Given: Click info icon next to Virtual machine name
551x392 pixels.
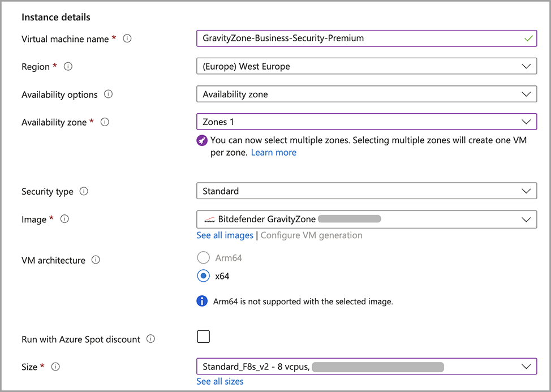Looking at the screenshot, I should point(127,39).
